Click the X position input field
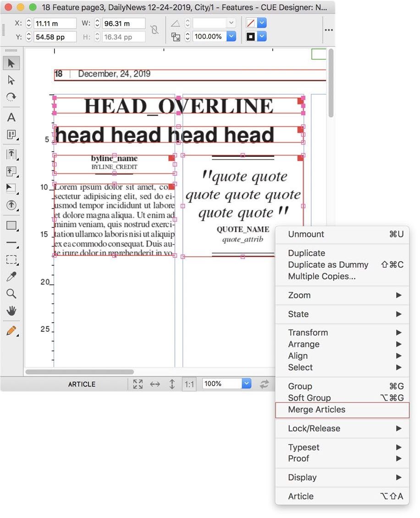The height and width of the screenshot is (518, 420). point(55,23)
